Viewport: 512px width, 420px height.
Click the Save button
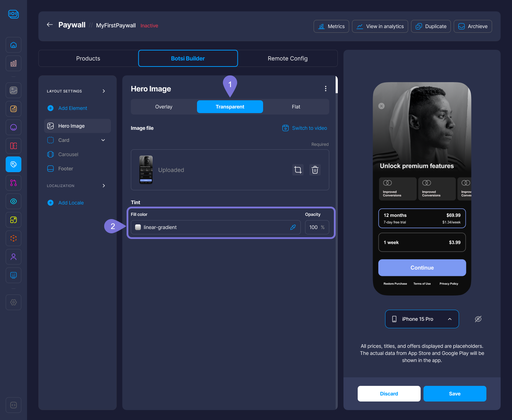tap(454, 394)
